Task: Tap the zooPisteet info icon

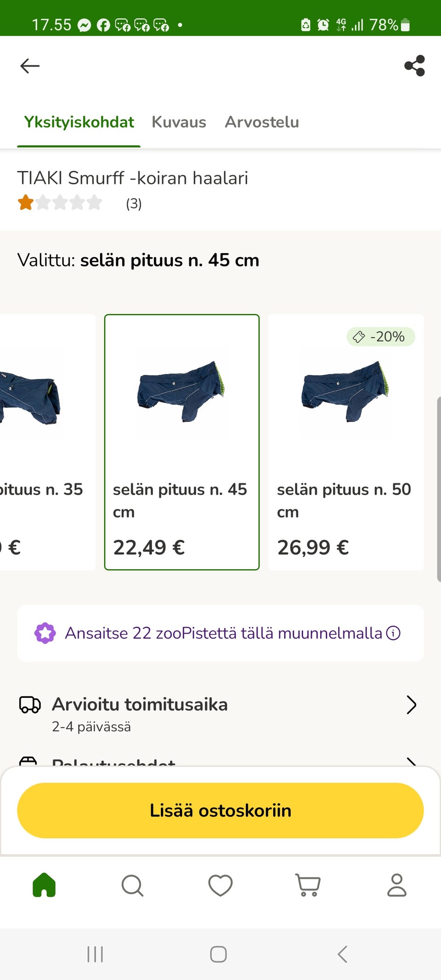Action: click(393, 633)
